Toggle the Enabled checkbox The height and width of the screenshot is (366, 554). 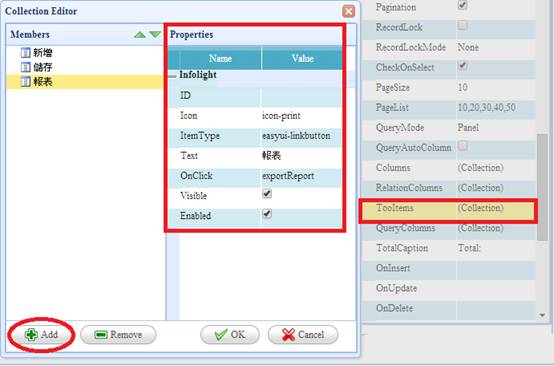tap(267, 214)
